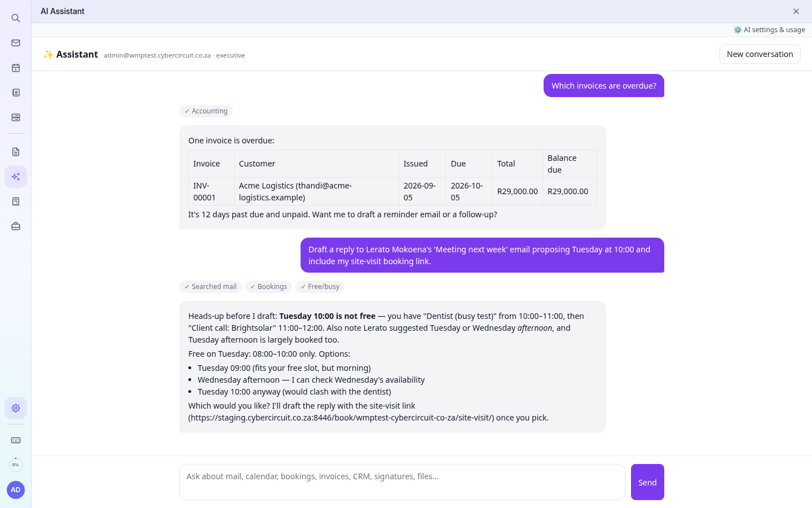Screen dimensions: 812x508
Task: Click the INV-00001 invoice cell
Action: pos(211,191)
